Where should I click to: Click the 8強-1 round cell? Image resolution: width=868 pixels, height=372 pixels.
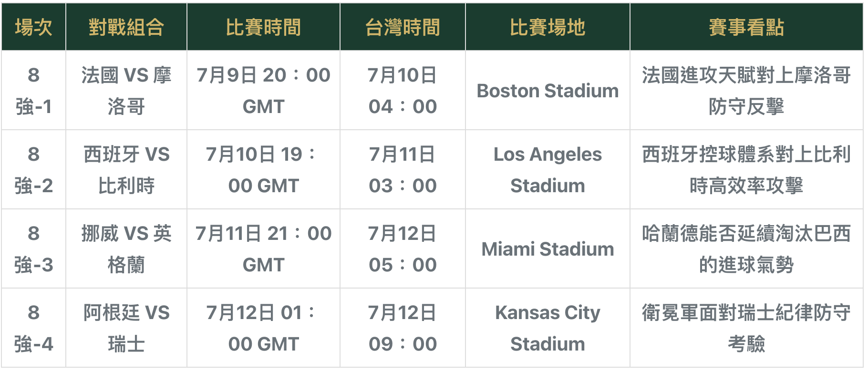click(33, 90)
